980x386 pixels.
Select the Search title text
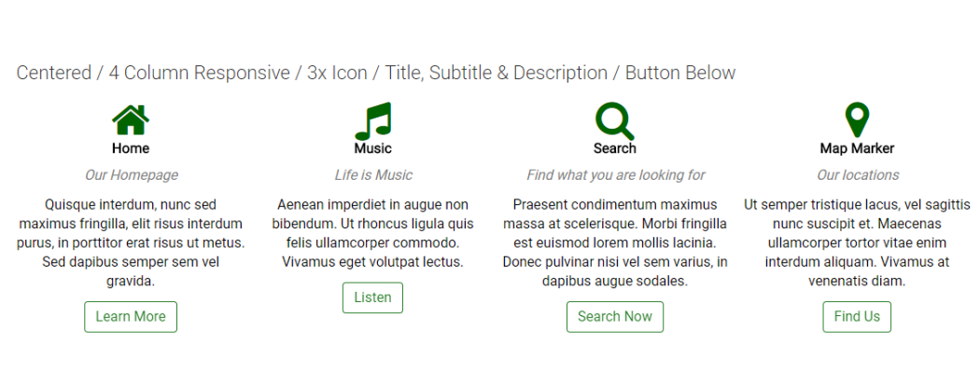pyautogui.click(x=615, y=148)
